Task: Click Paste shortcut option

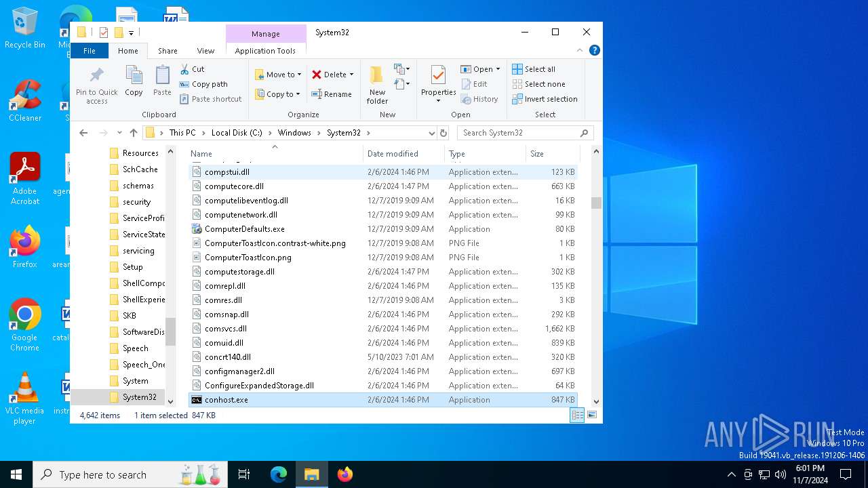Action: (210, 99)
